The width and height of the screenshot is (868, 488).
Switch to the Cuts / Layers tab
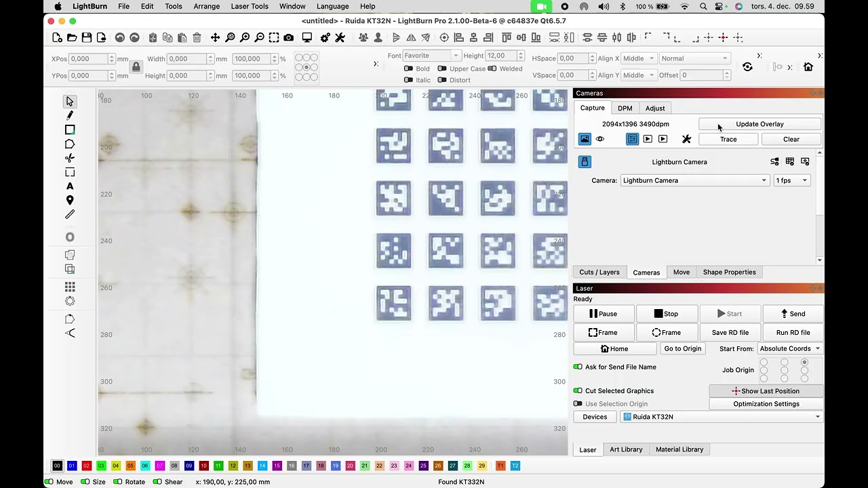599,272
